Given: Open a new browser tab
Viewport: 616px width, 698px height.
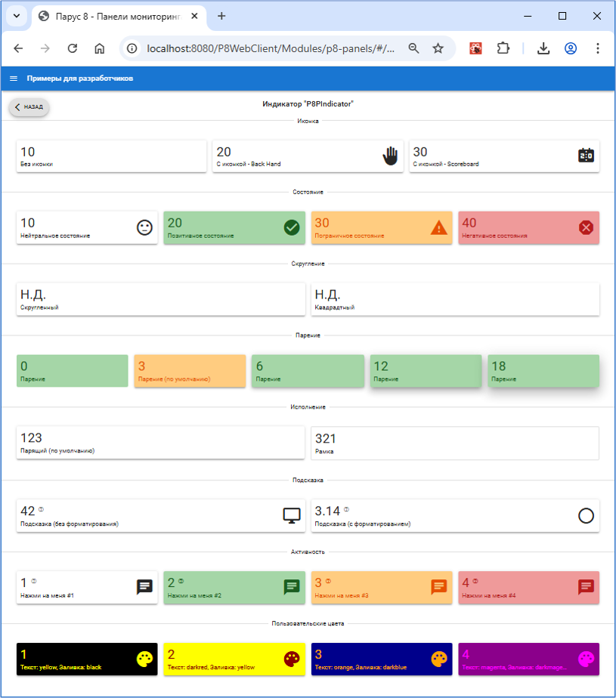Looking at the screenshot, I should 221,16.
